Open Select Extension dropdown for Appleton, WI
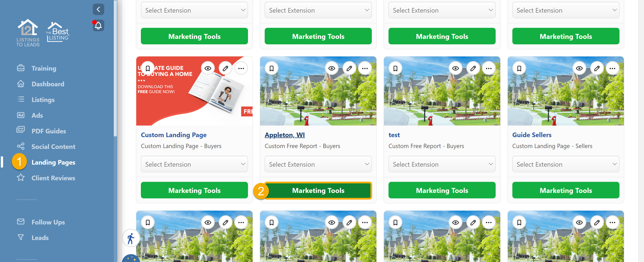The height and width of the screenshot is (262, 644). coord(318,164)
